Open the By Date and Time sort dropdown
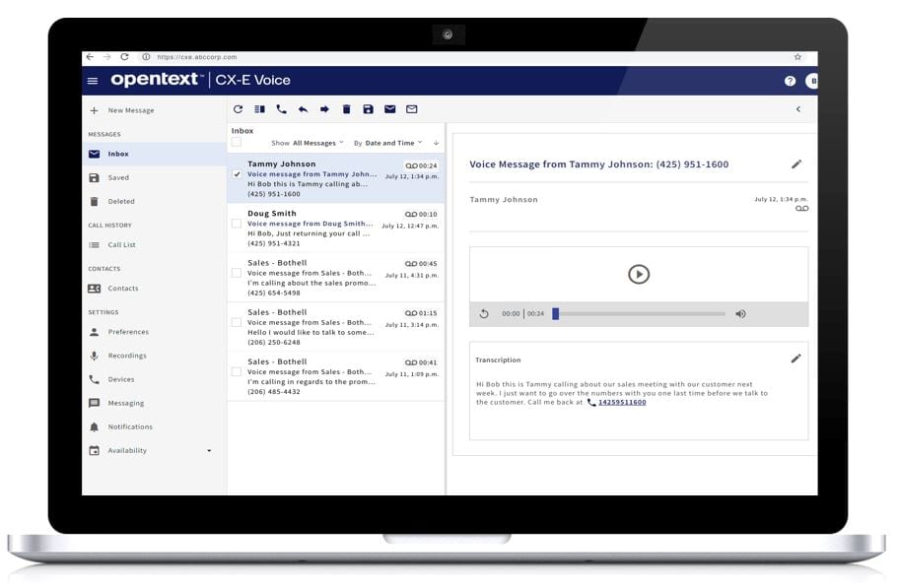 coord(394,143)
